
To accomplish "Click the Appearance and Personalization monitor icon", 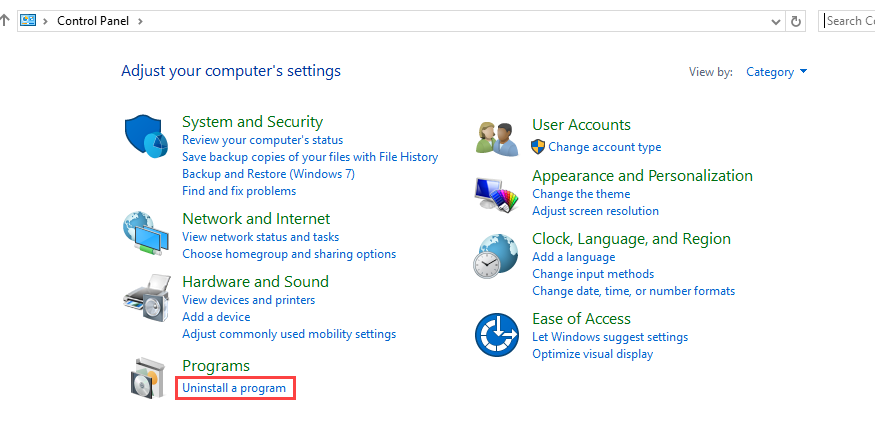I will tap(496, 194).
